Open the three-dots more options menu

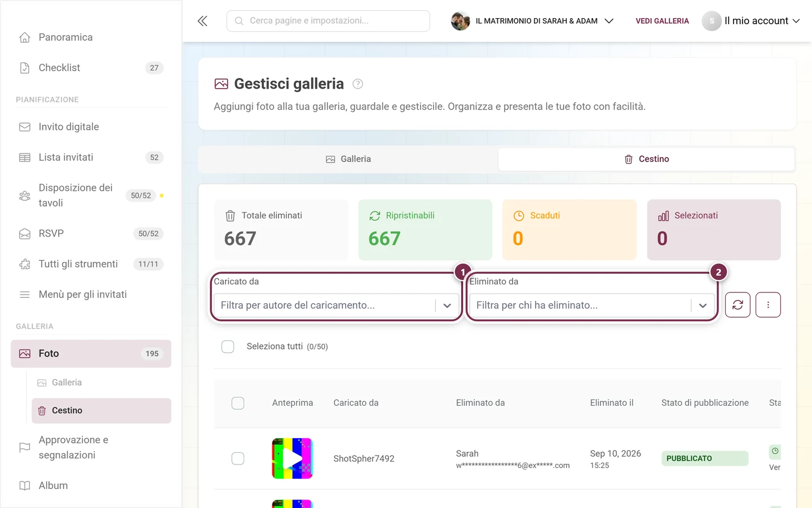[x=768, y=305]
